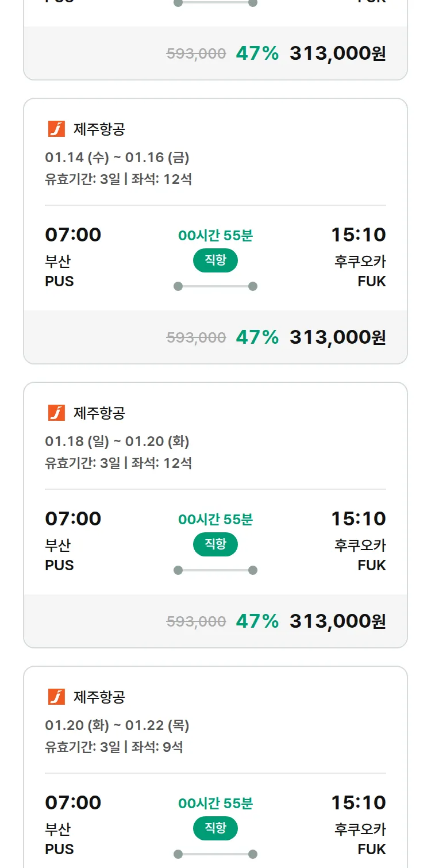Viewport: 431px width, 868px height.
Task: Click route line on the 01.14 flight
Action: tap(215, 286)
